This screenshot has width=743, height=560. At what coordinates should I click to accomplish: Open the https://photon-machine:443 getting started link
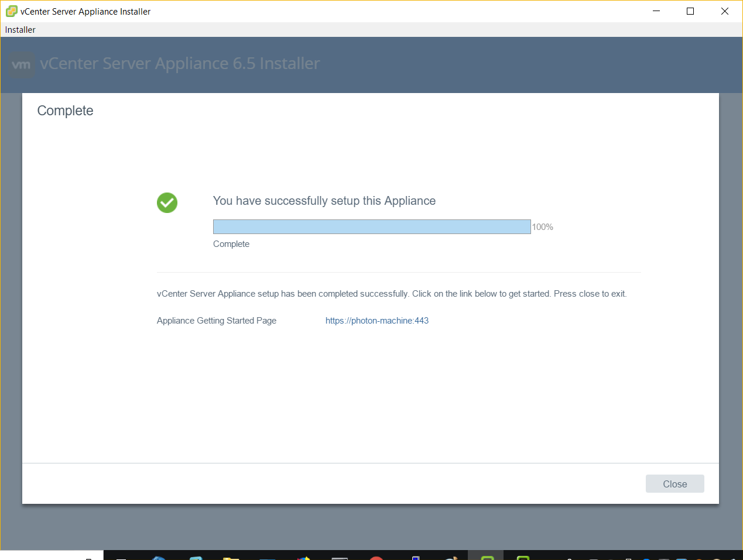(377, 321)
